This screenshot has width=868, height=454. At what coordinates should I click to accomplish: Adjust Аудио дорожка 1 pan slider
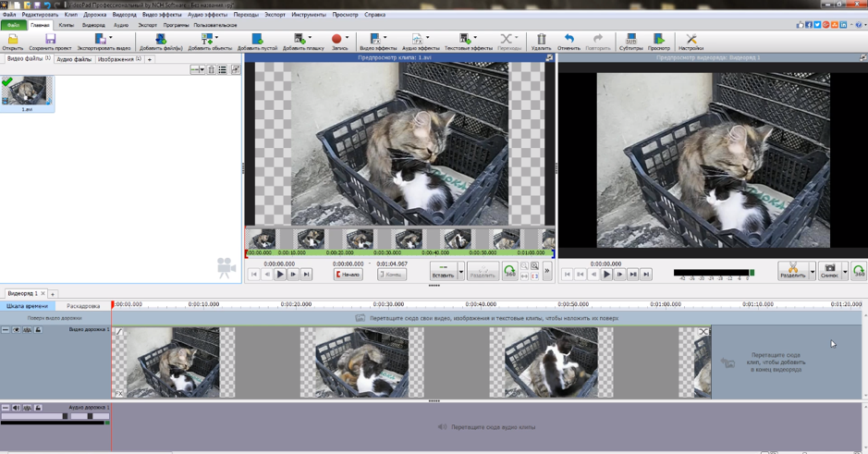(90, 416)
